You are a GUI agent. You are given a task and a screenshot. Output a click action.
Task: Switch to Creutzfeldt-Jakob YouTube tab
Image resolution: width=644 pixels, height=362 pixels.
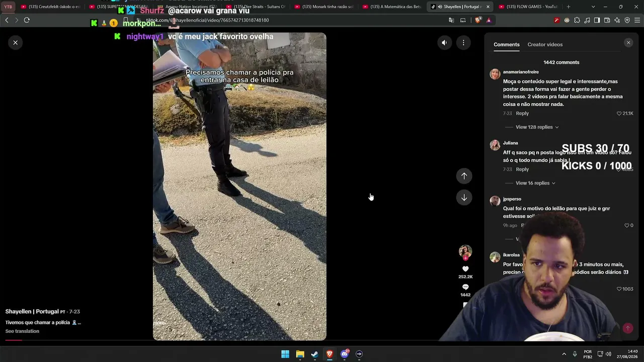tap(51, 7)
